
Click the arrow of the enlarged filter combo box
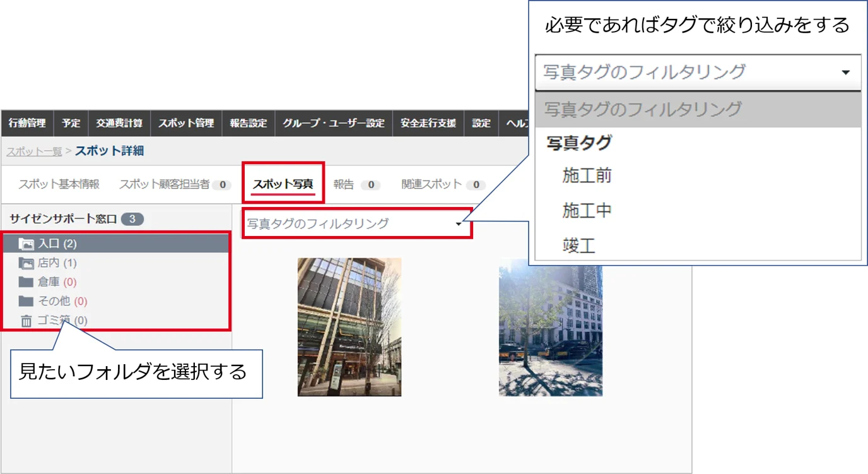[x=846, y=73]
